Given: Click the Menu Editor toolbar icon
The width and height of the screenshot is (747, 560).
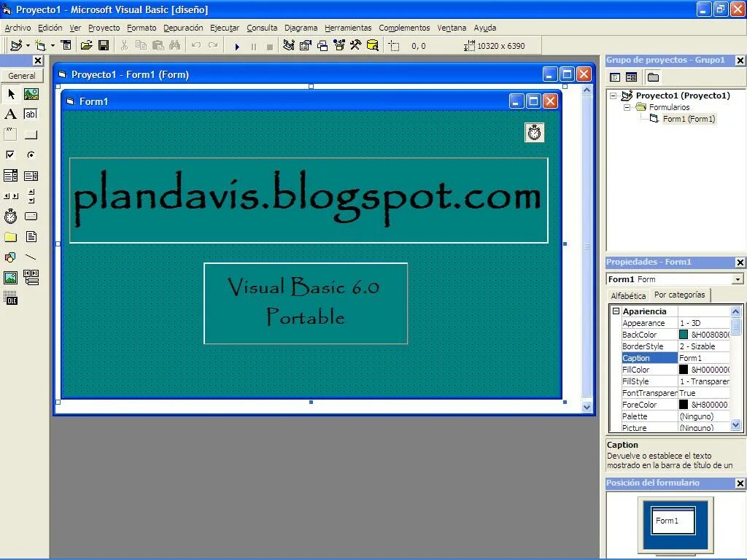Looking at the screenshot, I should pyautogui.click(x=66, y=46).
